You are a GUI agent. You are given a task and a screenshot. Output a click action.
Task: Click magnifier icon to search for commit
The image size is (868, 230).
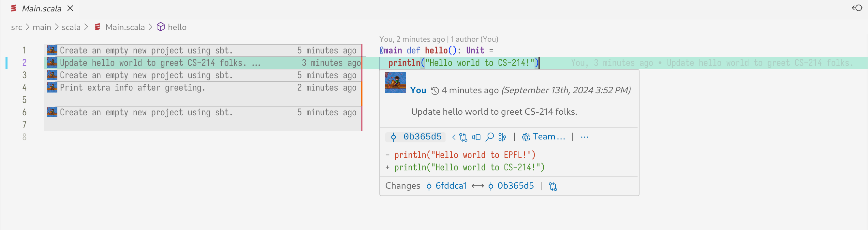coord(490,137)
